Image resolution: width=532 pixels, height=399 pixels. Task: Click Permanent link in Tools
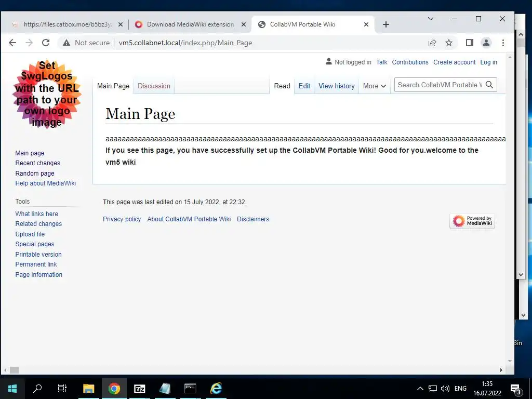coord(36,264)
